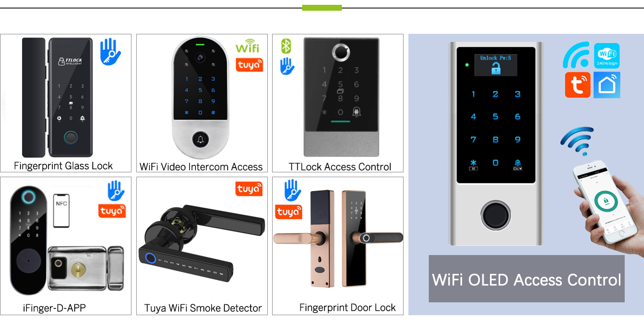Open the TTLock Access Control label

coord(340,166)
